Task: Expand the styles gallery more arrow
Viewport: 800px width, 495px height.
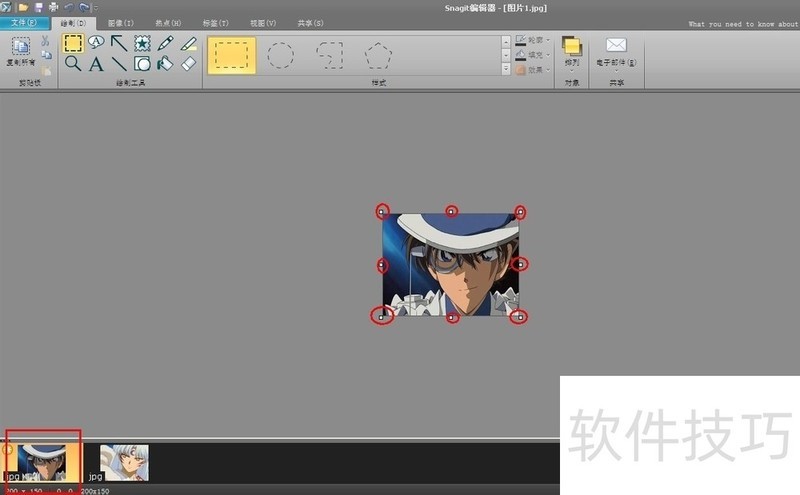Action: 506,68
